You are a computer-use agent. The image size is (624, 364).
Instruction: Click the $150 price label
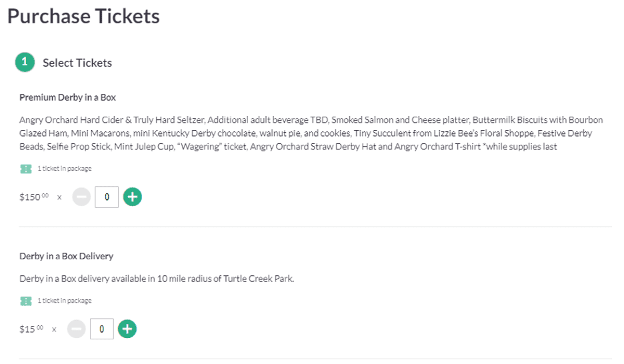[x=34, y=197]
